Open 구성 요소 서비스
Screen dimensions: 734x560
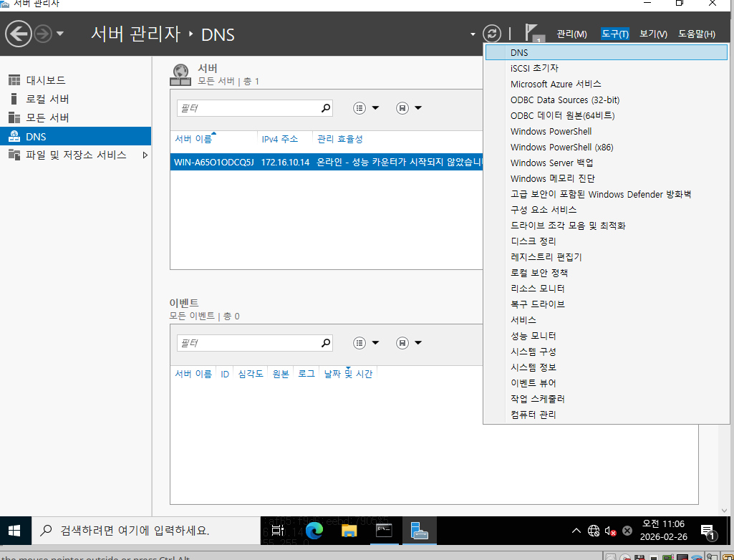607,210
